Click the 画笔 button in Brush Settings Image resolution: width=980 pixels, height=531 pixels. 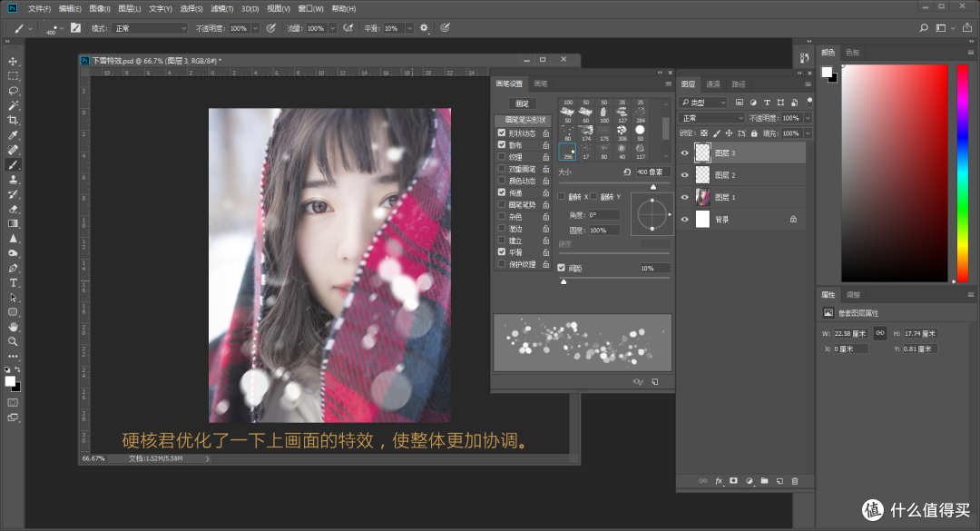[524, 103]
